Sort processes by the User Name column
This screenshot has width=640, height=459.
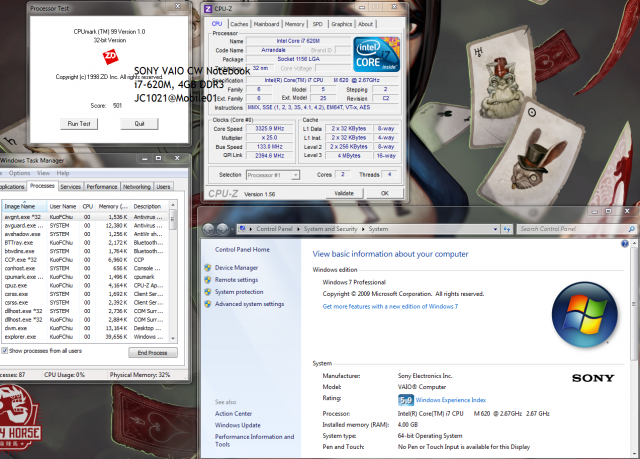(63, 206)
